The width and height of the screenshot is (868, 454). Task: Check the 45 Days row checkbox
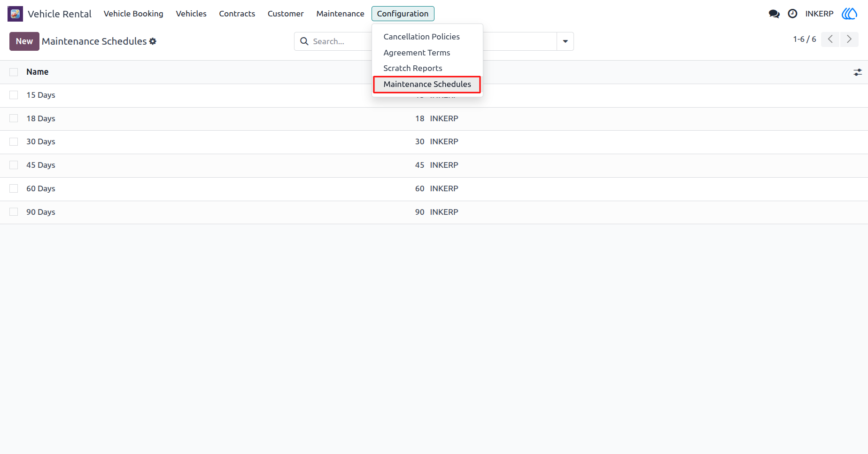tap(14, 165)
